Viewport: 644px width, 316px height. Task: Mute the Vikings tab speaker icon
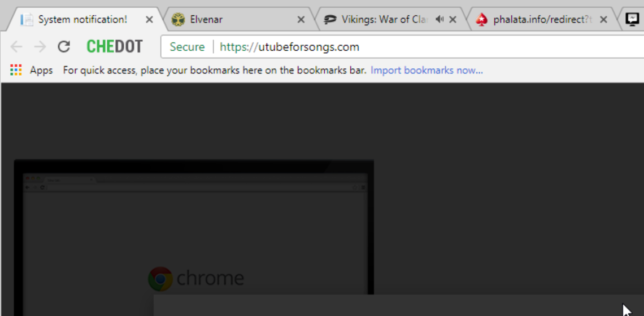point(440,19)
